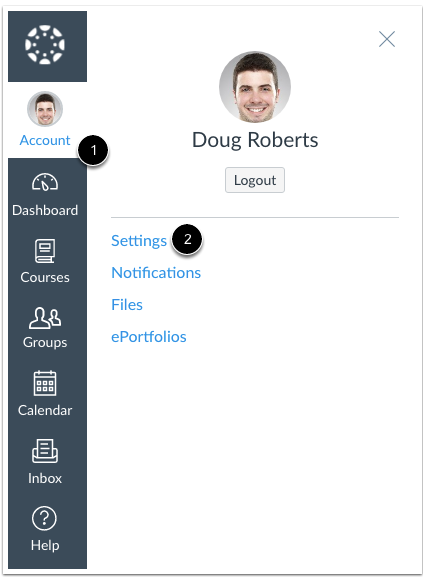Click the Calendar text label
423x578 pixels.
click(45, 410)
